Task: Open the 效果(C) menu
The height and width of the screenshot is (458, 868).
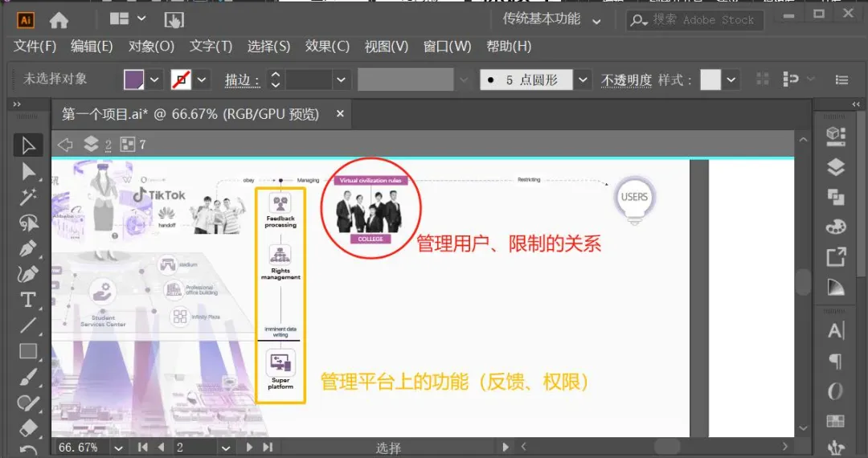Action: click(x=327, y=46)
